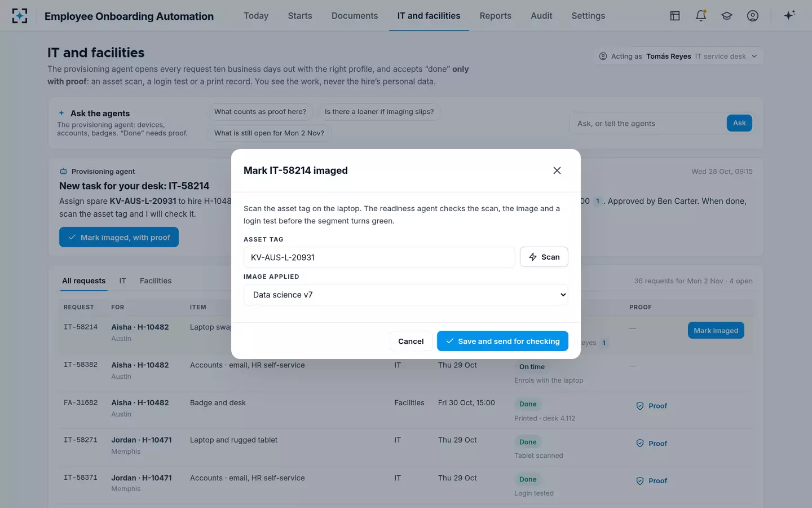Switch to the All requests filter tab
Image resolution: width=812 pixels, height=508 pixels.
tap(83, 281)
